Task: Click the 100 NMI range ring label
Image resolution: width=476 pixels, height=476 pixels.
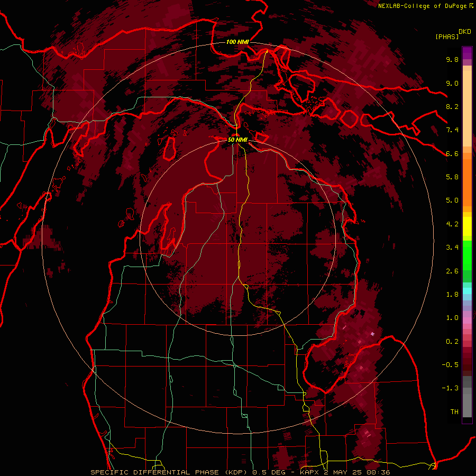Action: pyautogui.click(x=237, y=42)
